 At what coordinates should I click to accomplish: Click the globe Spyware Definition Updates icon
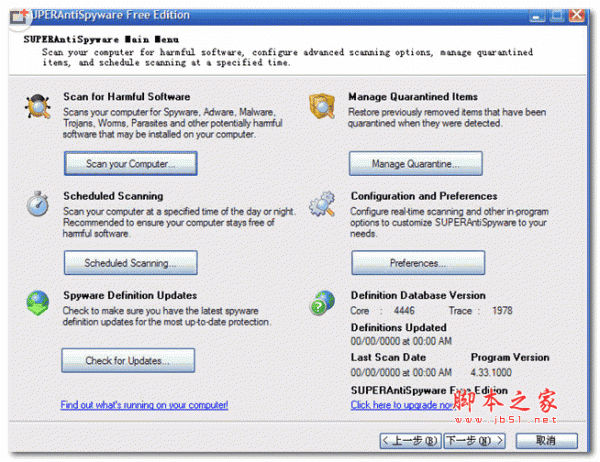(38, 303)
